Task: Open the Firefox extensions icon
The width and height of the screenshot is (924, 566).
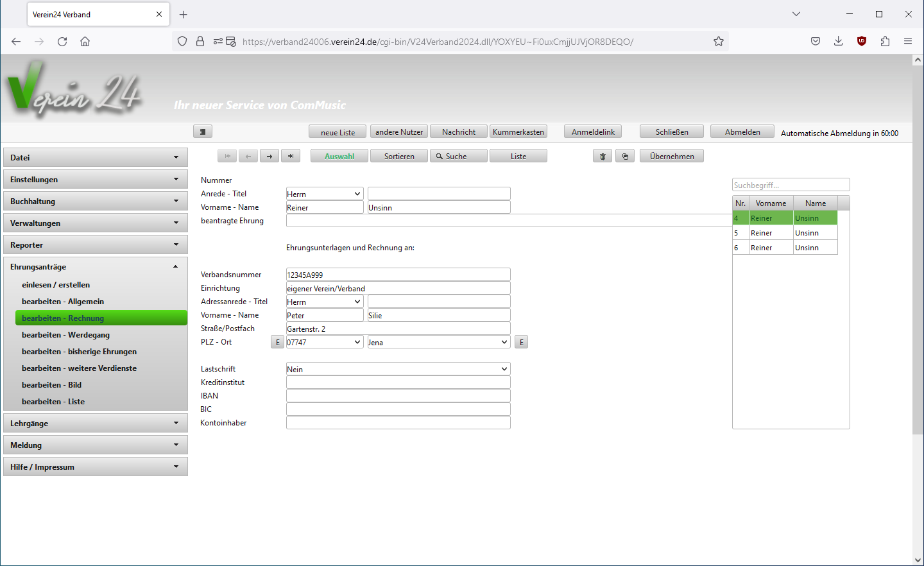Action: pos(885,42)
